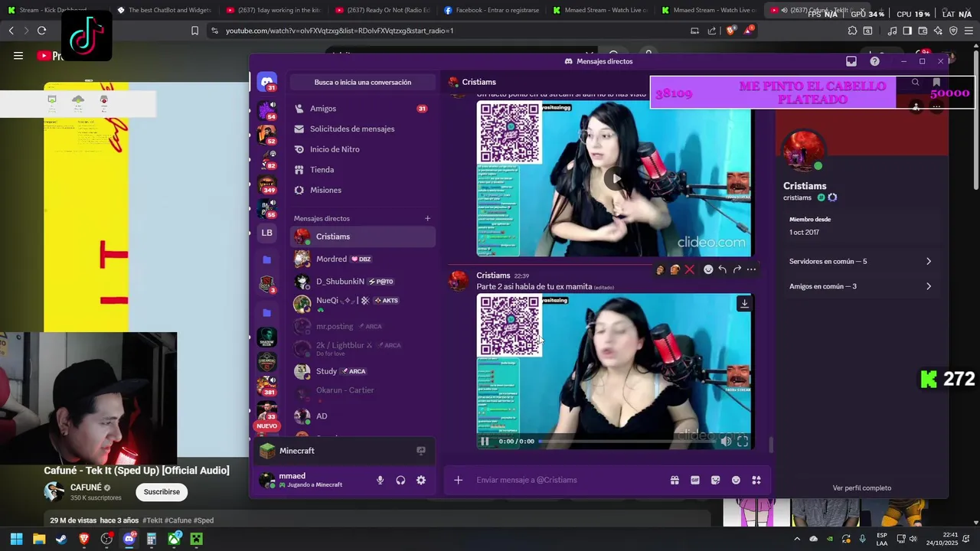The height and width of the screenshot is (551, 980).
Task: Pause the second video
Action: click(485, 442)
